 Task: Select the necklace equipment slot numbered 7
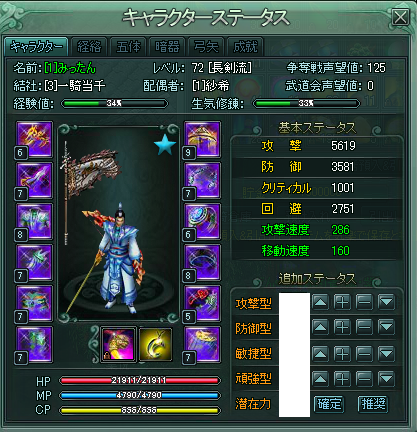(202, 180)
